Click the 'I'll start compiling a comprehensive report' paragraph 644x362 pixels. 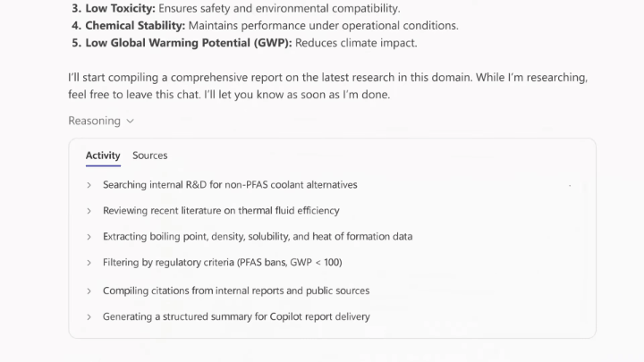[327, 86]
